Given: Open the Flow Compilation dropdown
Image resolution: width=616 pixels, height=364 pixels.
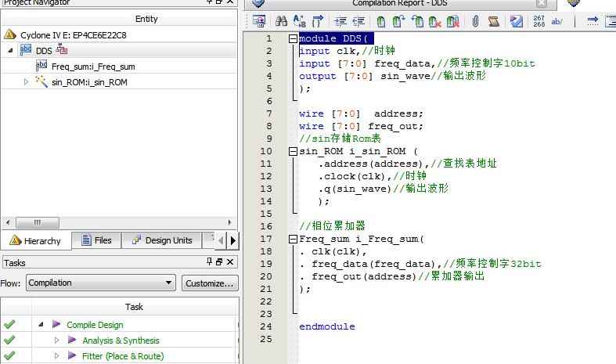Looking at the screenshot, I should pyautogui.click(x=169, y=283).
